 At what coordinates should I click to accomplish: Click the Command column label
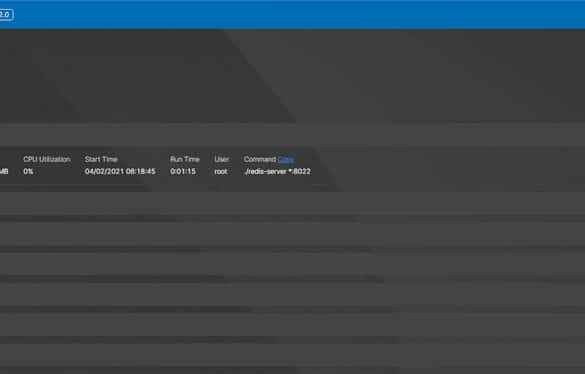[260, 159]
